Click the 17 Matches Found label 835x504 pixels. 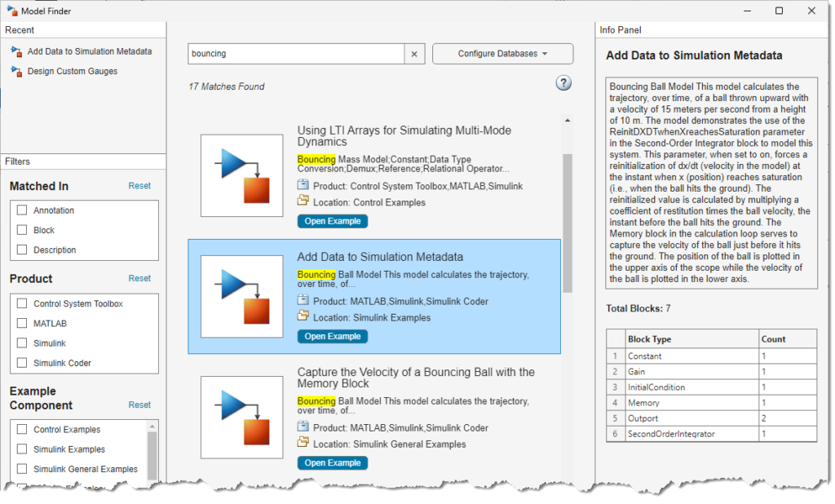pyautogui.click(x=227, y=86)
